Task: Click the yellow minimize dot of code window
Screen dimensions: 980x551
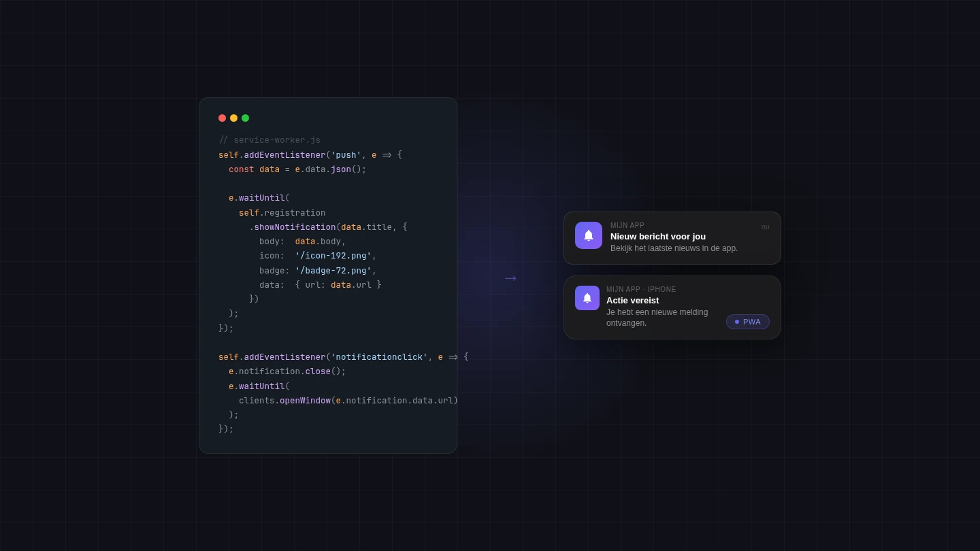Action: [233, 118]
